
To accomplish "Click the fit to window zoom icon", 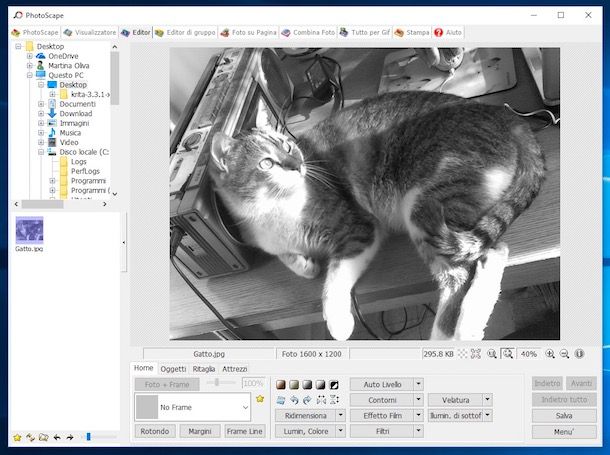I will tap(507, 354).
